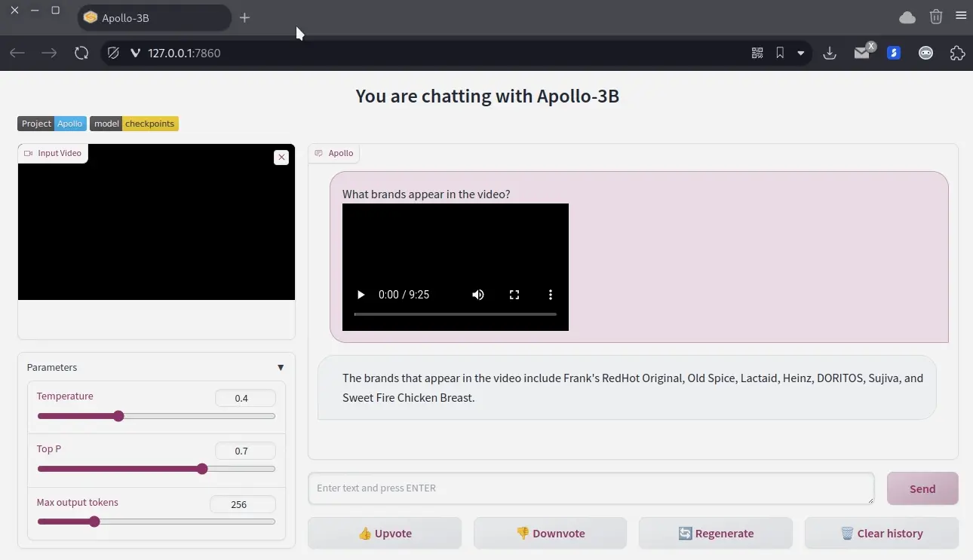Open the closed tabs trash icon
The width and height of the screenshot is (973, 560).
[936, 17]
